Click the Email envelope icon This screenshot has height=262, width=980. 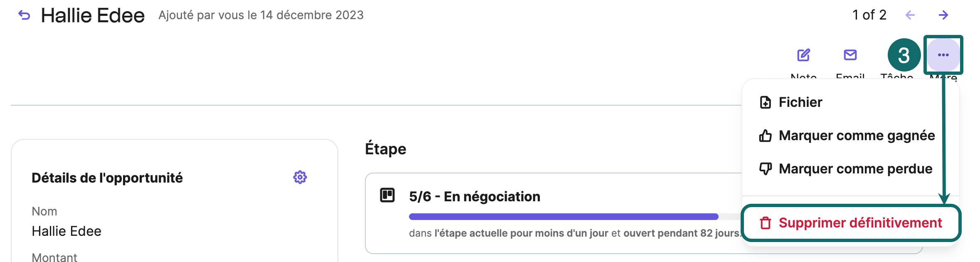tap(849, 54)
